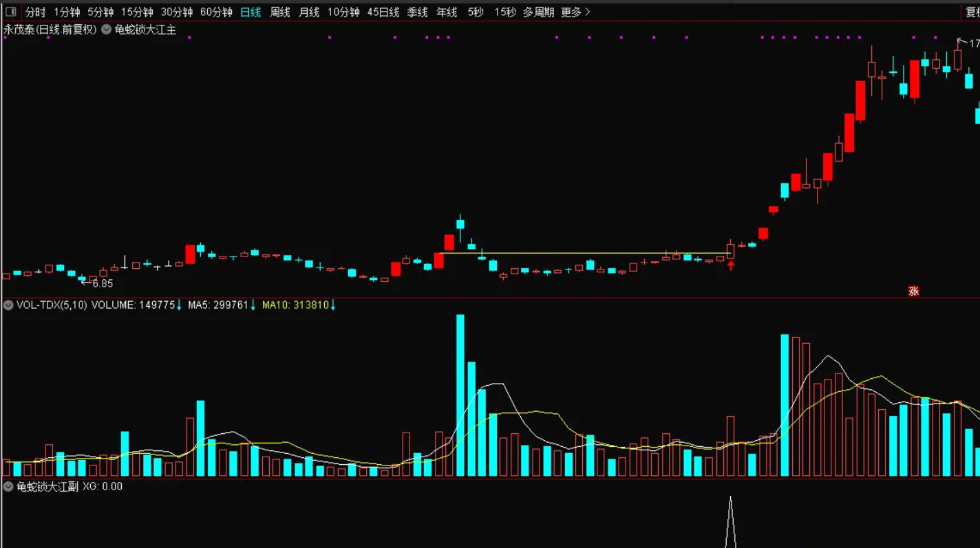Open the 龟蛇锁大江副 indicator dropdown circle
Image resolution: width=980 pixels, height=548 pixels.
click(x=8, y=487)
